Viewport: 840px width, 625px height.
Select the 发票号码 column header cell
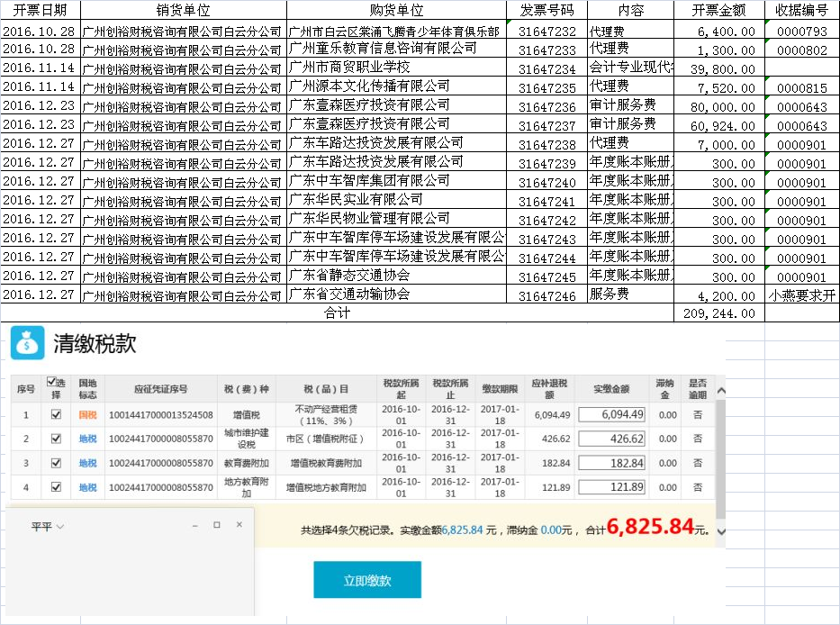tap(546, 10)
